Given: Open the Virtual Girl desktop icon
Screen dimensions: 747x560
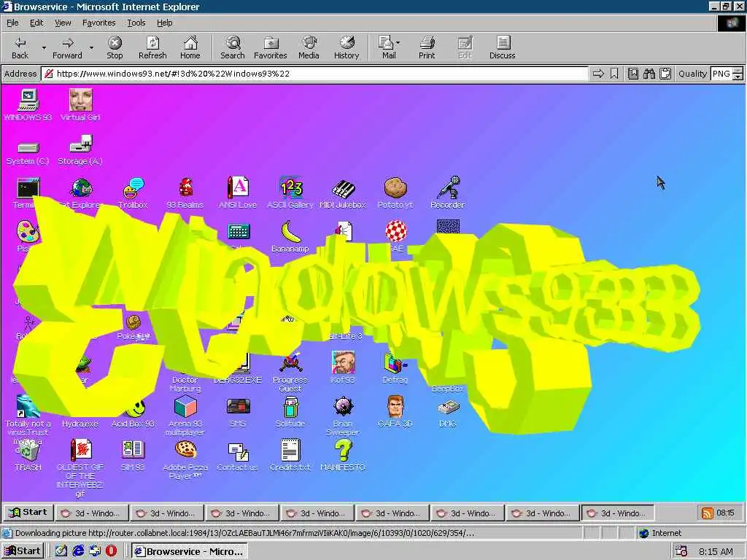Looking at the screenshot, I should coord(80,105).
